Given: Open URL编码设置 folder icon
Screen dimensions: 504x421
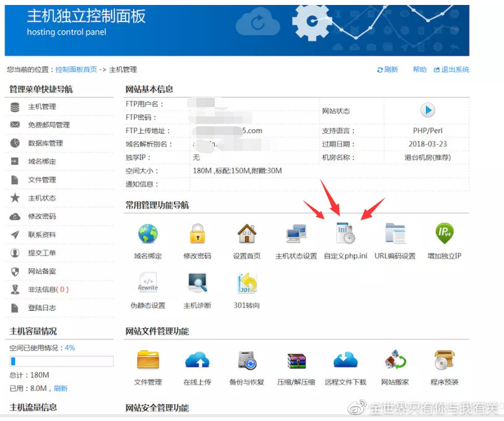Looking at the screenshot, I should (394, 234).
